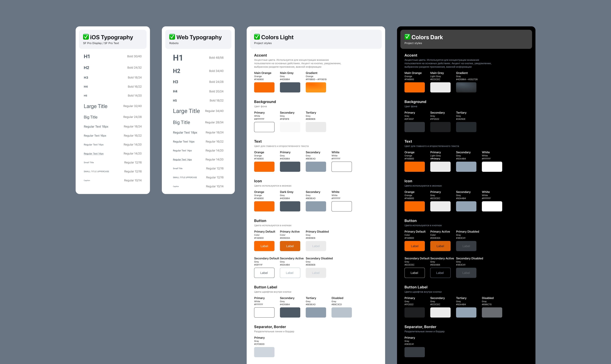Select Separator Primary #363C41 swatch in Colors Dark
This screenshot has width=611, height=364.
click(x=415, y=352)
